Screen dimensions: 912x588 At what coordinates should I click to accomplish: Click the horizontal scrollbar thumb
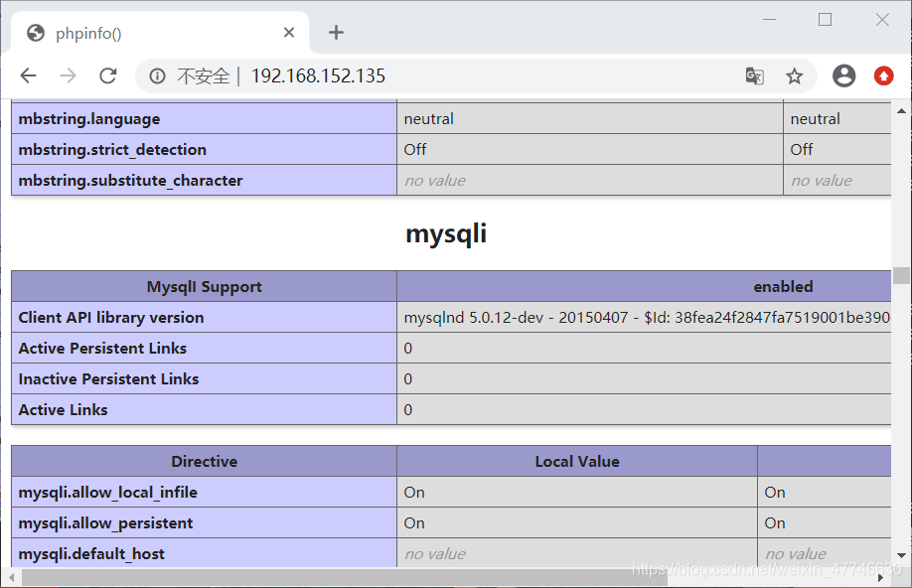(345, 577)
